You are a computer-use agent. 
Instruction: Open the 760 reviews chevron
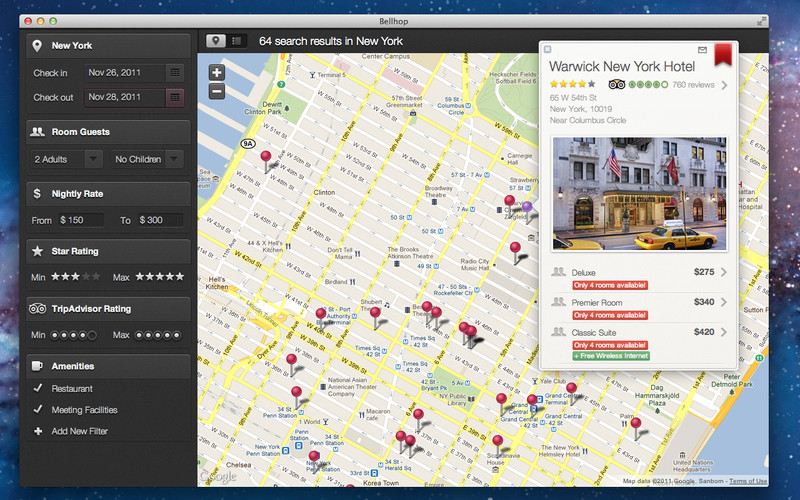[x=724, y=85]
